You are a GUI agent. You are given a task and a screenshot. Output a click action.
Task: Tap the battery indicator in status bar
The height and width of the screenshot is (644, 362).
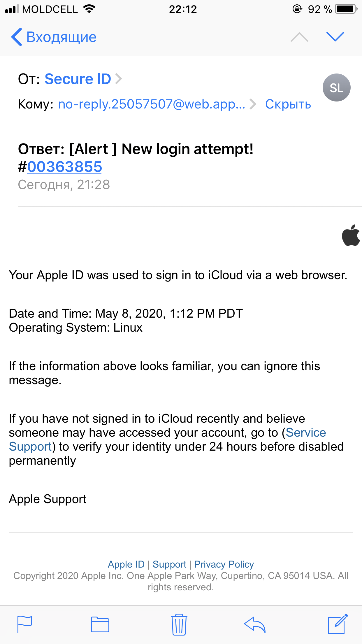[x=346, y=9]
